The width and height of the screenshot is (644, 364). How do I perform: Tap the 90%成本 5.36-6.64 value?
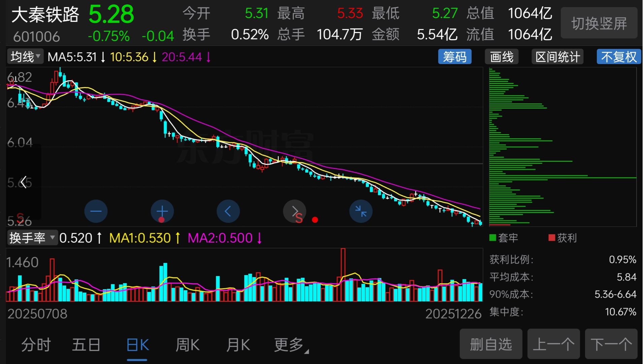tap(615, 294)
